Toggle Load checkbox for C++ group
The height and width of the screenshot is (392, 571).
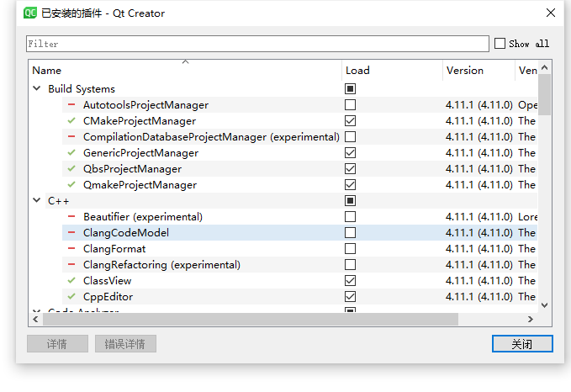click(351, 201)
